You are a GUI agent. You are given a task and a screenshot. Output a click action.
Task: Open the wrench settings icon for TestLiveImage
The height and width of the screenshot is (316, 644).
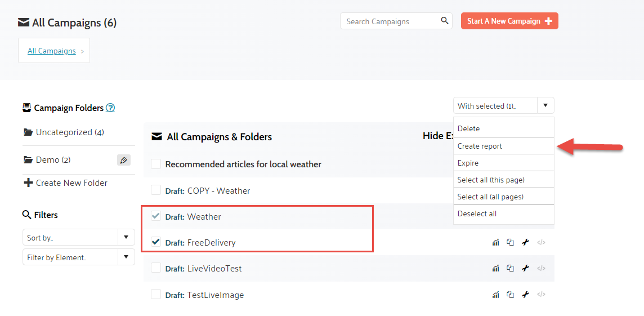(525, 295)
